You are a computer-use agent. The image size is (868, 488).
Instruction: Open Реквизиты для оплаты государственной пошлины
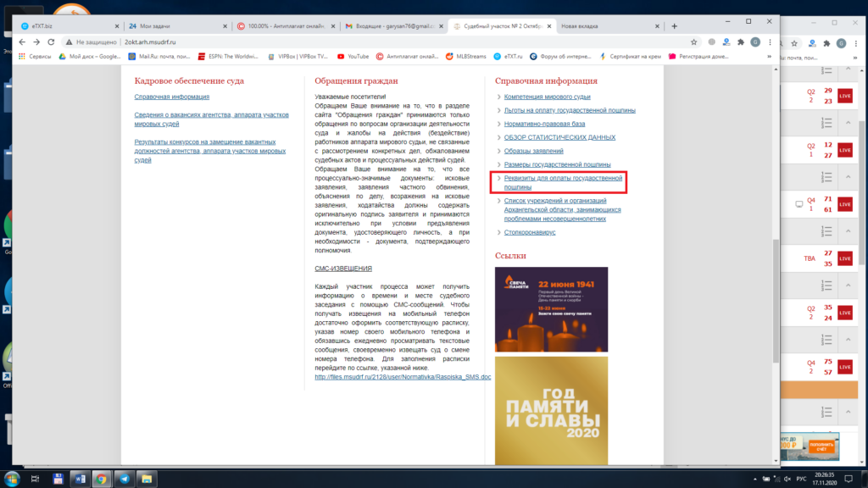coord(563,183)
